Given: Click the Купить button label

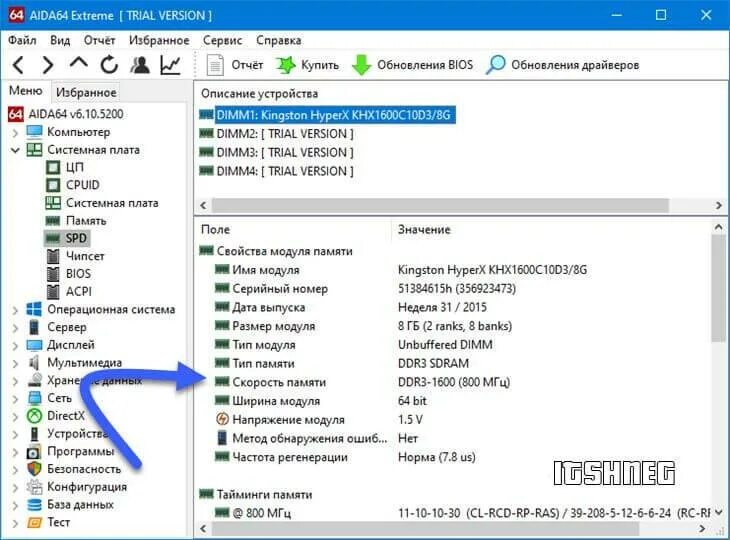Looking at the screenshot, I should pyautogui.click(x=320, y=65).
